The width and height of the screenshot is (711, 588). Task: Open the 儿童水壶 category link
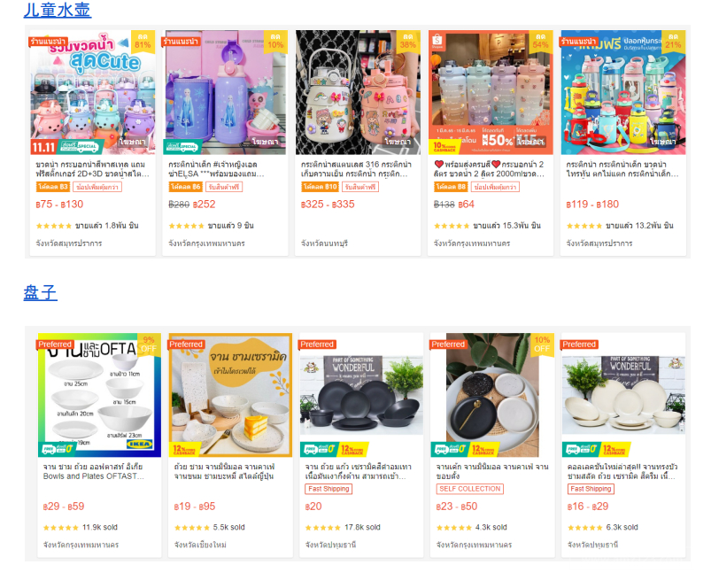tap(58, 10)
